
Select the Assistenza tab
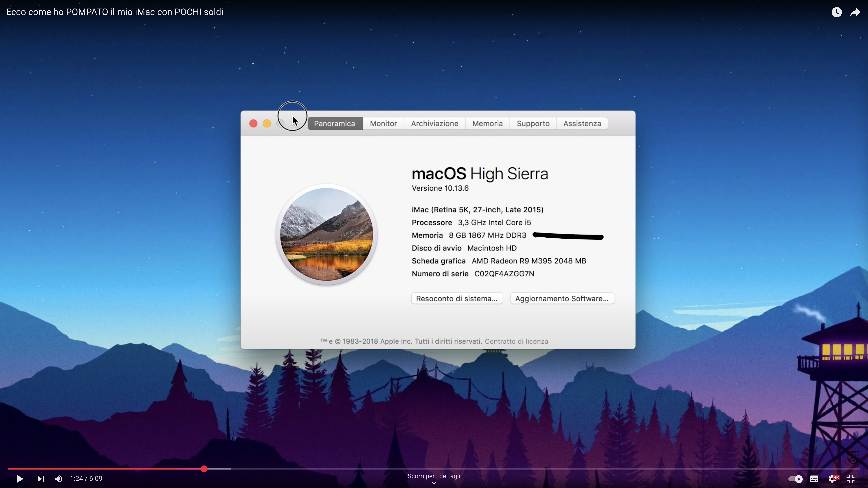(582, 124)
